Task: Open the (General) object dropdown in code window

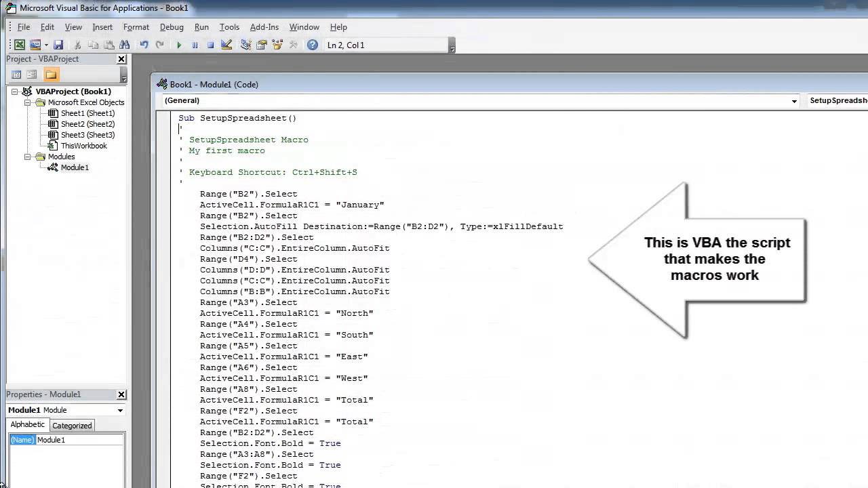Action: [794, 101]
